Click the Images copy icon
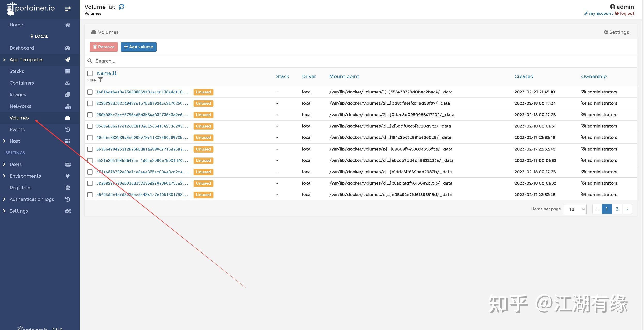The width and height of the screenshot is (644, 330). point(68,95)
